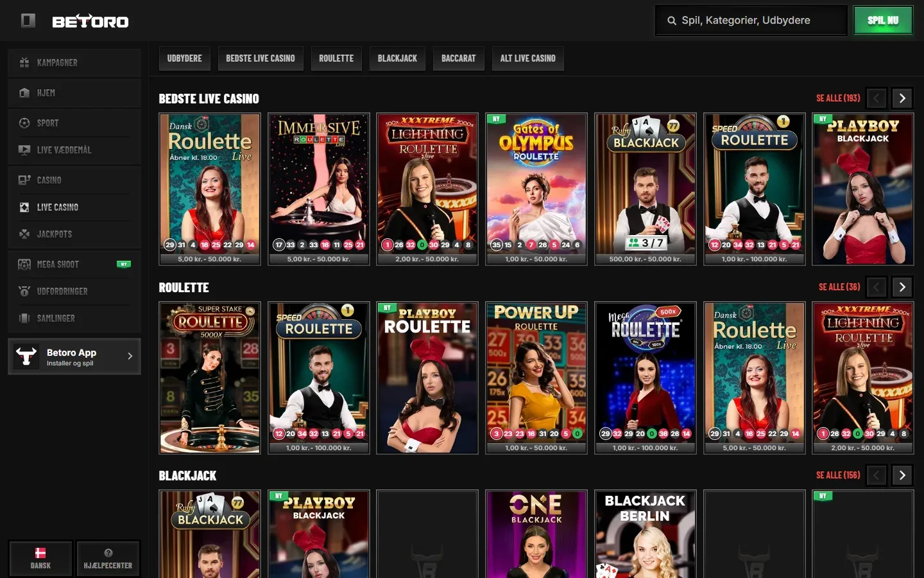This screenshot has height=578, width=924.
Task: Select the Roulette category tab
Action: [x=336, y=58]
